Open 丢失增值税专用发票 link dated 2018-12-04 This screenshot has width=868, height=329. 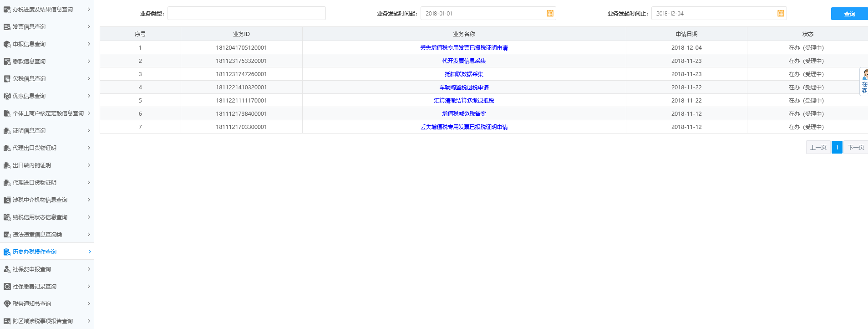(464, 48)
